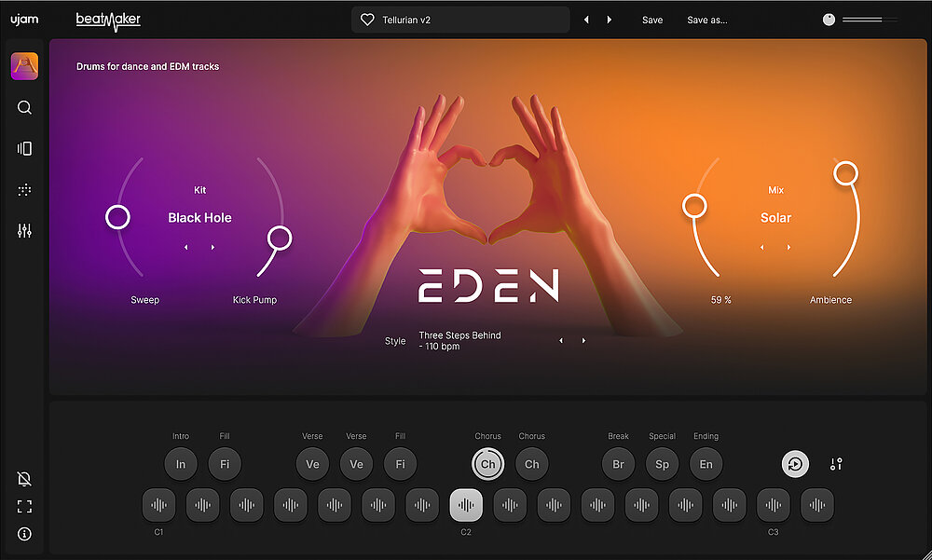Open the pattern settings sliders icon
932x560 pixels.
pyautogui.click(x=836, y=464)
